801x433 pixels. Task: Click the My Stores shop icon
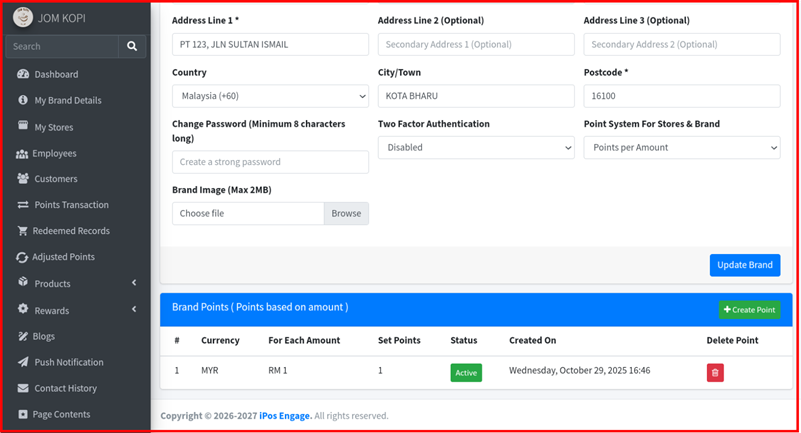pyautogui.click(x=23, y=127)
